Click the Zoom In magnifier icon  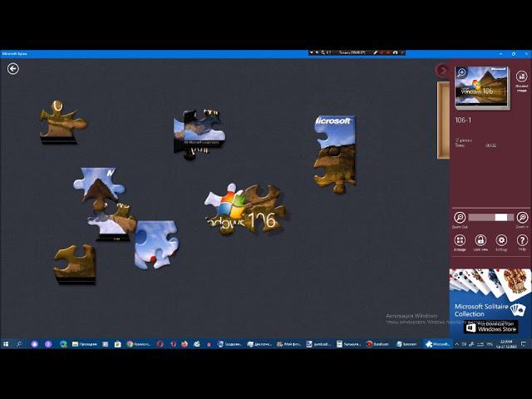[x=522, y=217]
